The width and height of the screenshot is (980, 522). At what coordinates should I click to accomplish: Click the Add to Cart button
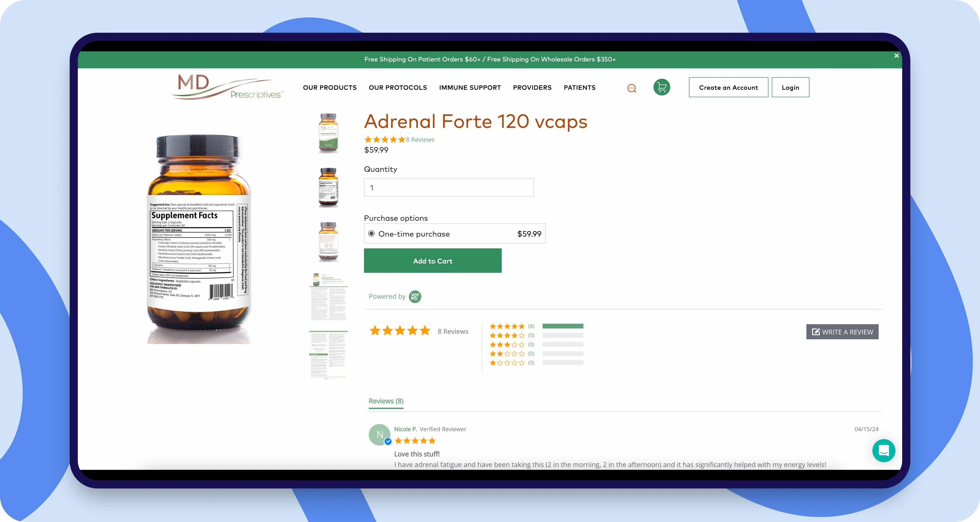click(432, 261)
